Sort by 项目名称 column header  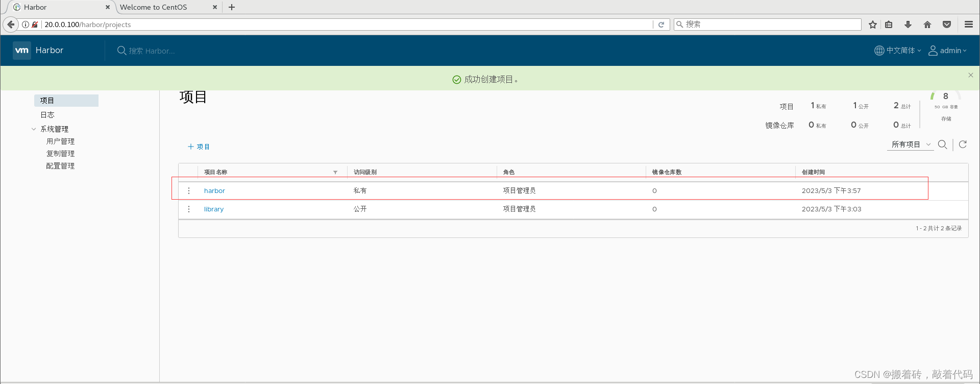[215, 172]
